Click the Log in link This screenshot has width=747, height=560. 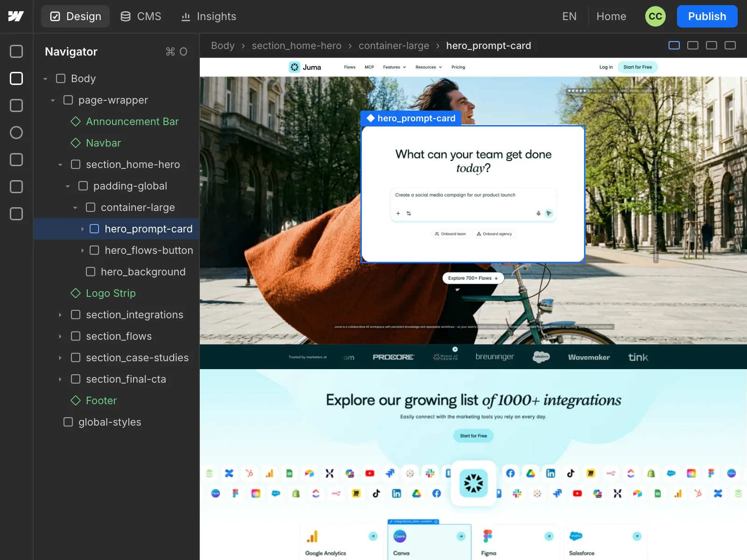click(606, 67)
